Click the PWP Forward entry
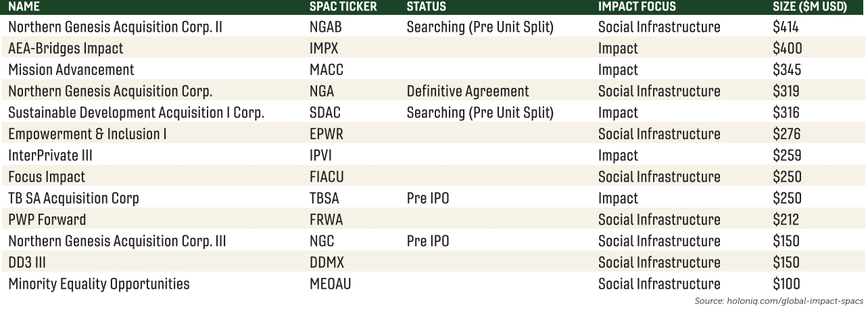Viewport: 868px width, 309px height. (47, 220)
